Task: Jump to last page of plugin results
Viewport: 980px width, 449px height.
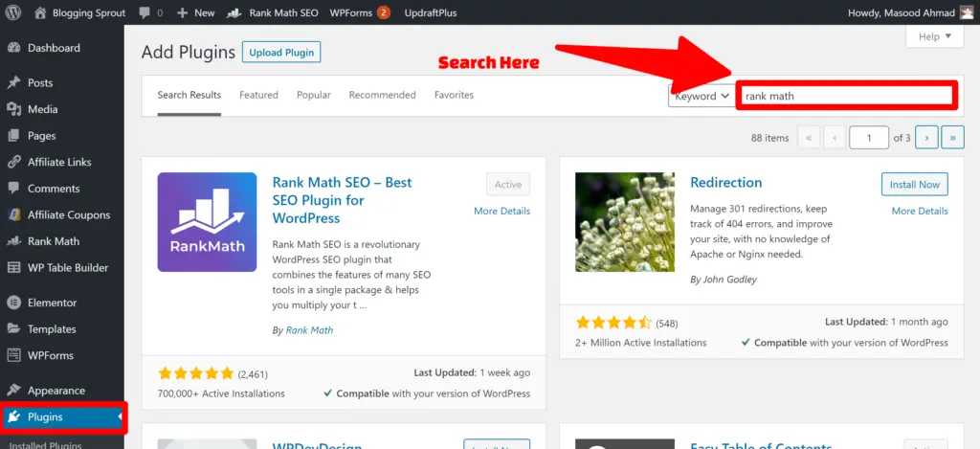Action: [952, 138]
